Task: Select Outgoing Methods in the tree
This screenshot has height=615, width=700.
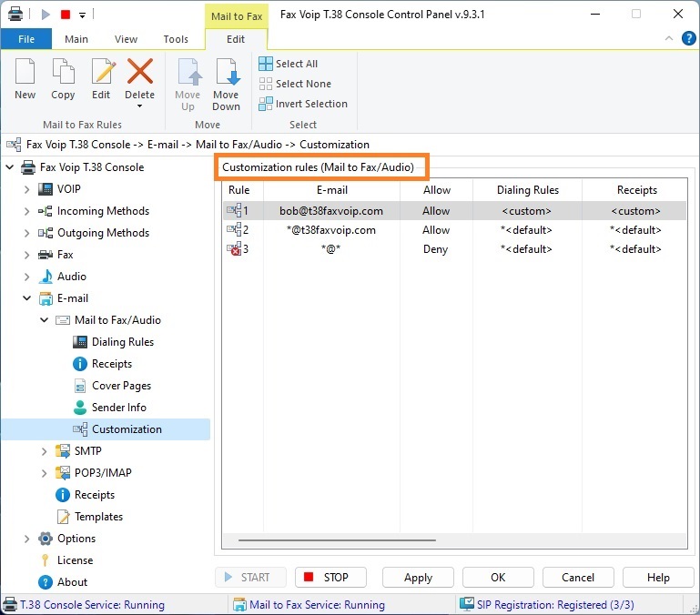Action: click(x=103, y=233)
